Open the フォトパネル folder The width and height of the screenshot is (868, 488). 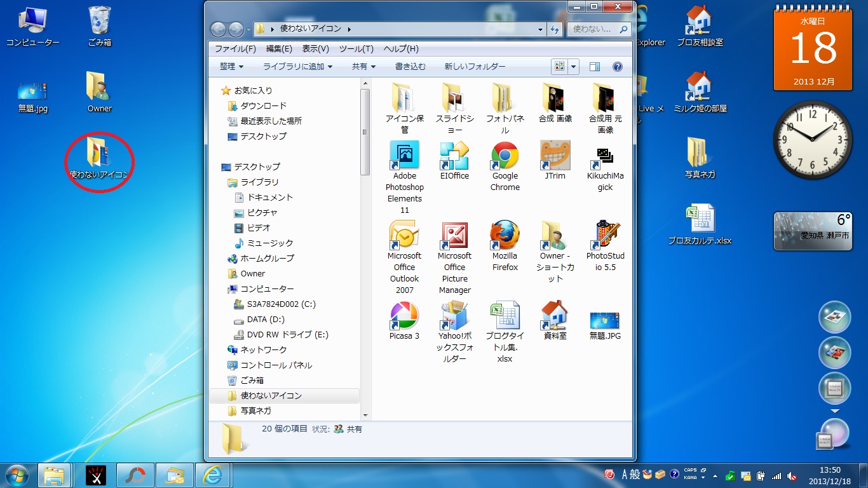click(x=505, y=107)
